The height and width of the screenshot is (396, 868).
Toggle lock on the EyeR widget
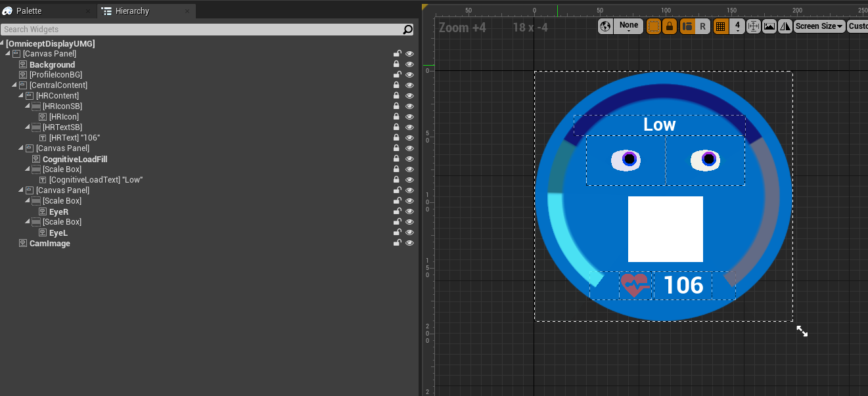(397, 211)
